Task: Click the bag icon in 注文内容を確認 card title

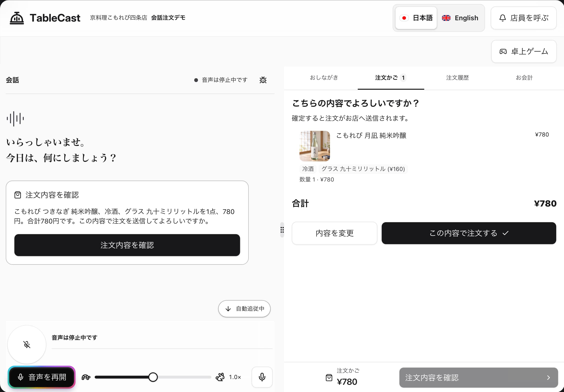Action: coord(18,195)
